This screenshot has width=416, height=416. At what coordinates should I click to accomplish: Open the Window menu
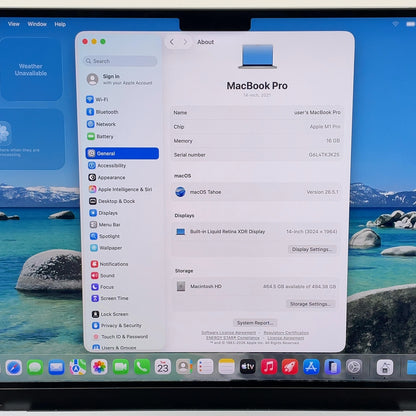pyautogui.click(x=37, y=24)
